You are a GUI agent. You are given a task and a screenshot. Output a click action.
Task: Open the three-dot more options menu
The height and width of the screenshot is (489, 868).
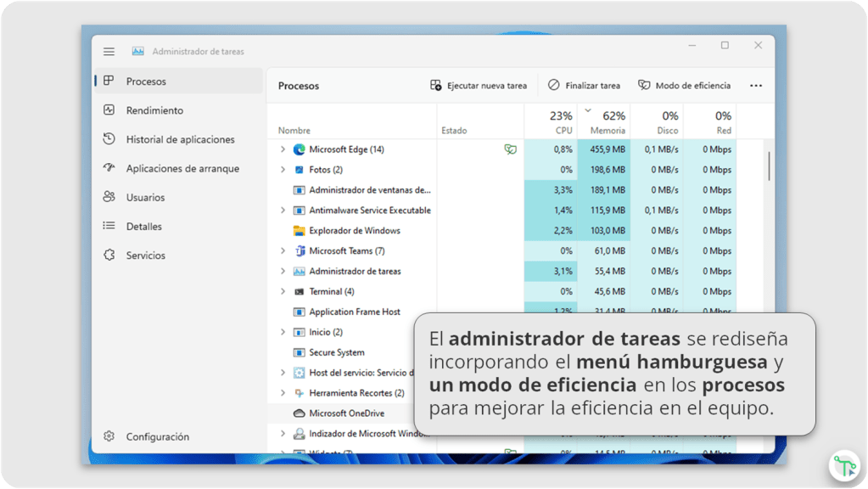click(756, 86)
